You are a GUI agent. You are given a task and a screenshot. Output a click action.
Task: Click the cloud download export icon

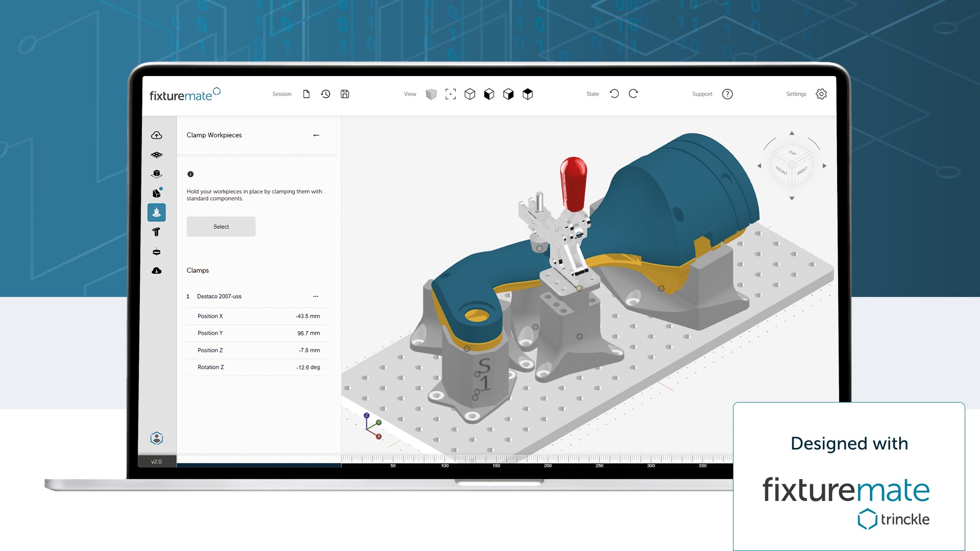[157, 271]
